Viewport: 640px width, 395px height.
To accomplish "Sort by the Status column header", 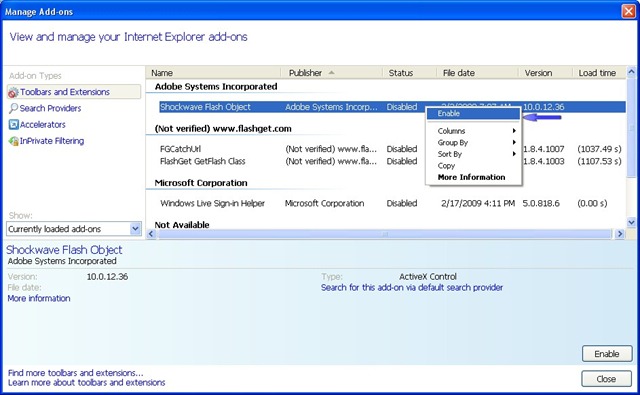I will pyautogui.click(x=409, y=73).
